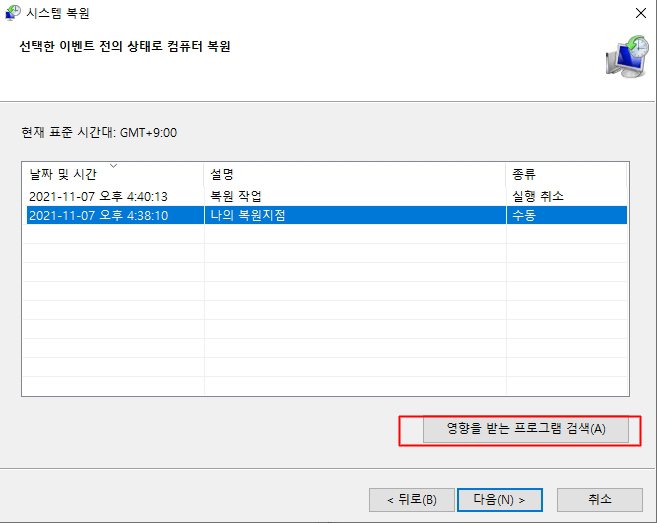The width and height of the screenshot is (657, 523).
Task: Sort by the 날짜 및 시간 column header
Action: click(114, 174)
